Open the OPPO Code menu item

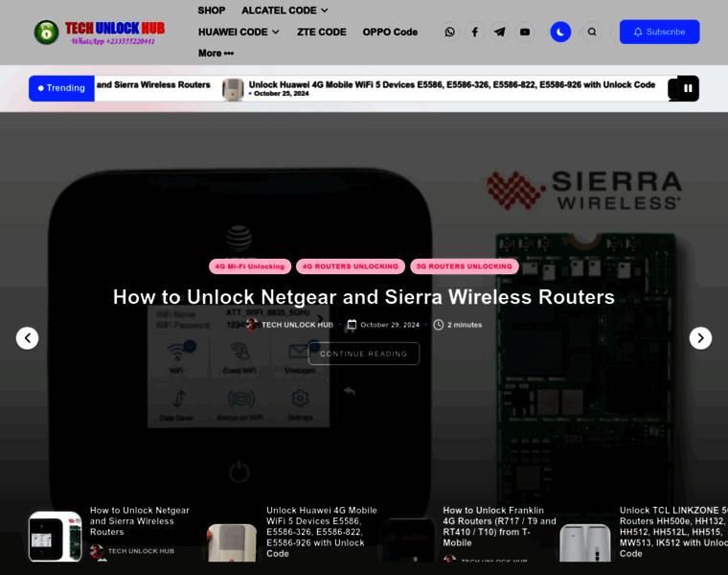pos(390,32)
